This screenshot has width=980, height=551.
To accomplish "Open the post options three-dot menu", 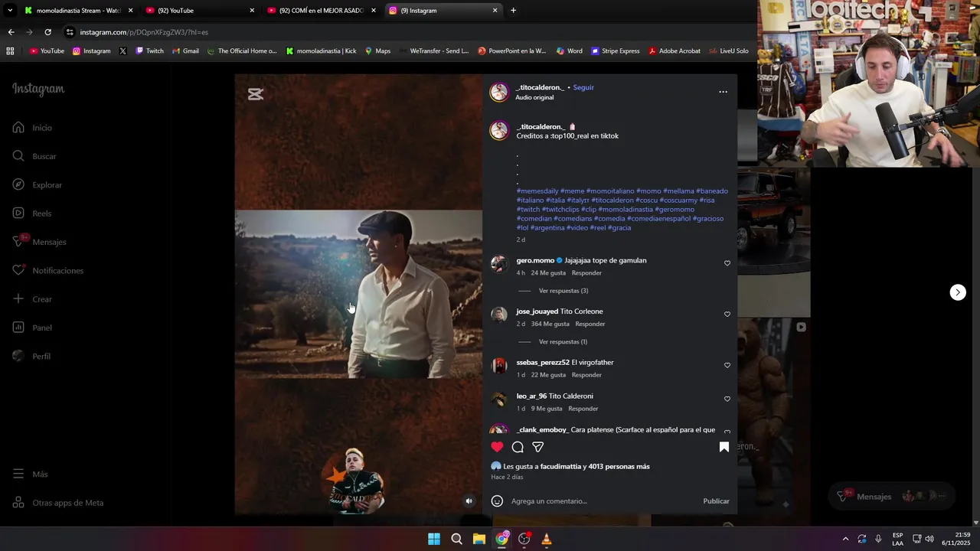I will (723, 92).
